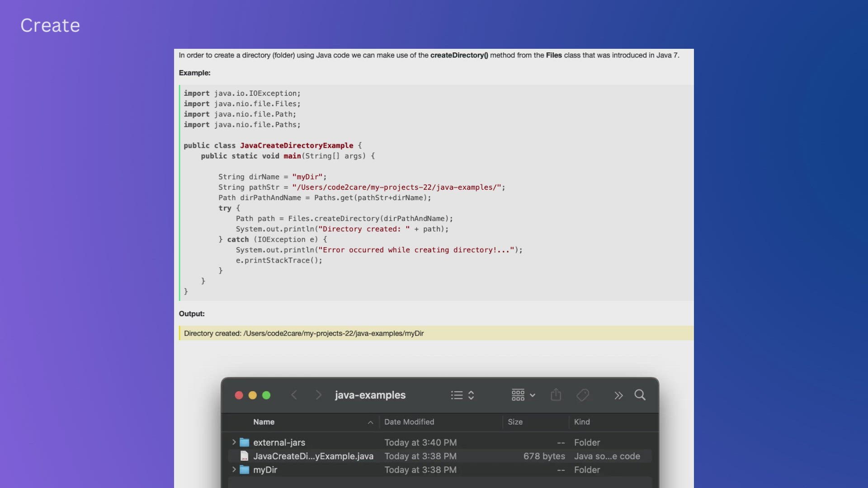Sort by the Size column header

[515, 422]
